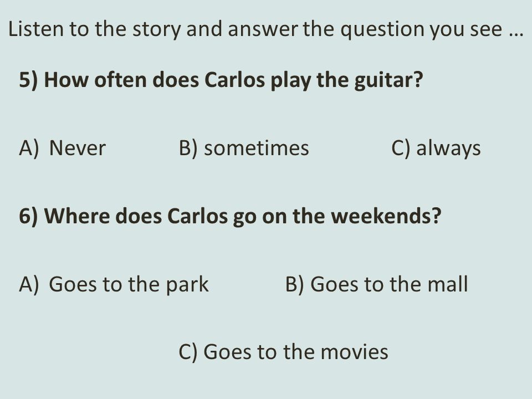Viewport: 532px width, 399px height.
Task: Click the word 'park' in option A
Action: click(x=187, y=285)
